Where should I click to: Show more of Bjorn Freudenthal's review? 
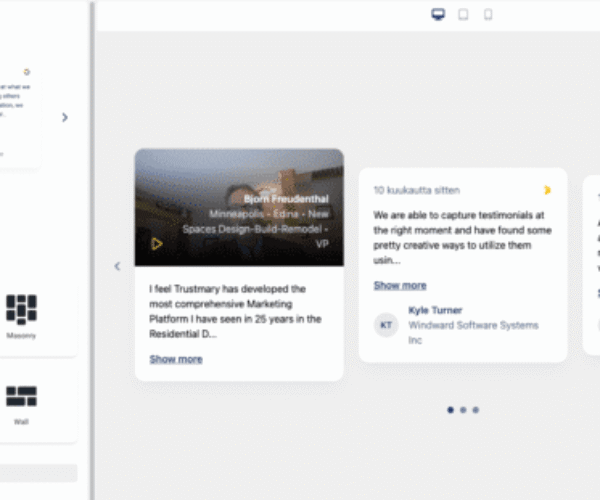coord(176,359)
